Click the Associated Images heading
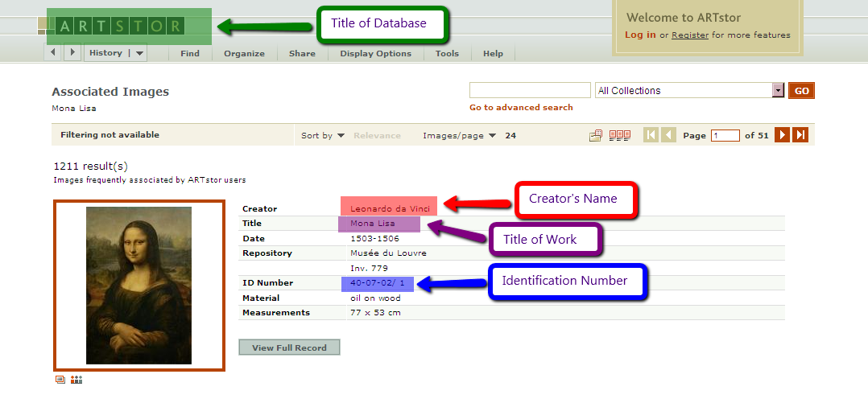 pos(110,92)
